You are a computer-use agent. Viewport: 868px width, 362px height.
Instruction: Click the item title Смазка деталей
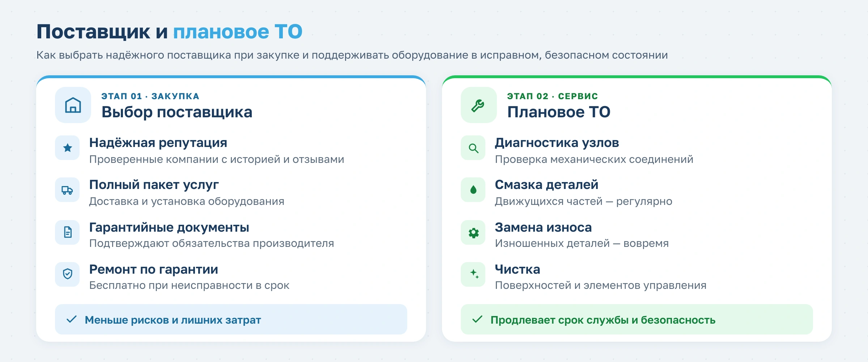pyautogui.click(x=546, y=185)
